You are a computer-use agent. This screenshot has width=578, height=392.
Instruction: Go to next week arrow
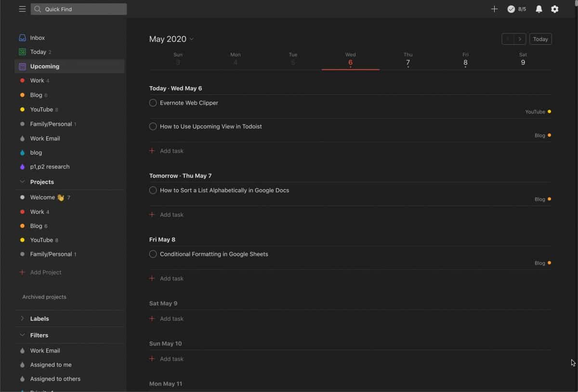520,39
